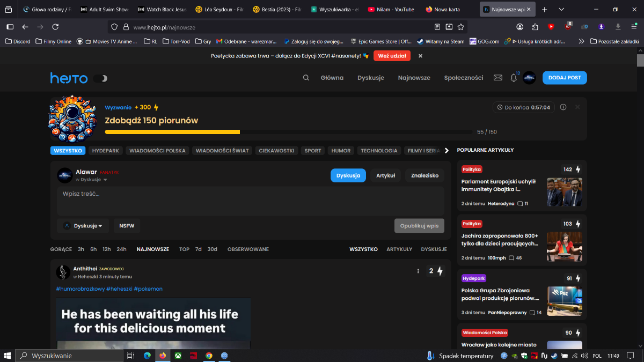Click Firefox reload page icon

(x=55, y=27)
